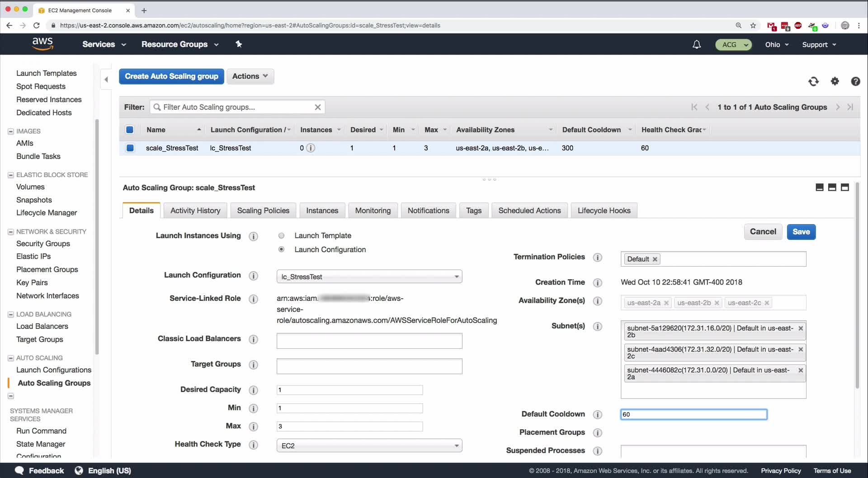Switch to the Activity History tab
868x478 pixels.
click(195, 211)
